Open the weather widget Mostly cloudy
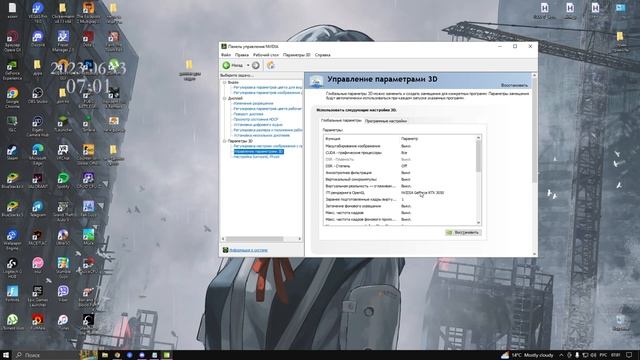Image resolution: width=640 pixels, height=360 pixels. click(x=527, y=355)
